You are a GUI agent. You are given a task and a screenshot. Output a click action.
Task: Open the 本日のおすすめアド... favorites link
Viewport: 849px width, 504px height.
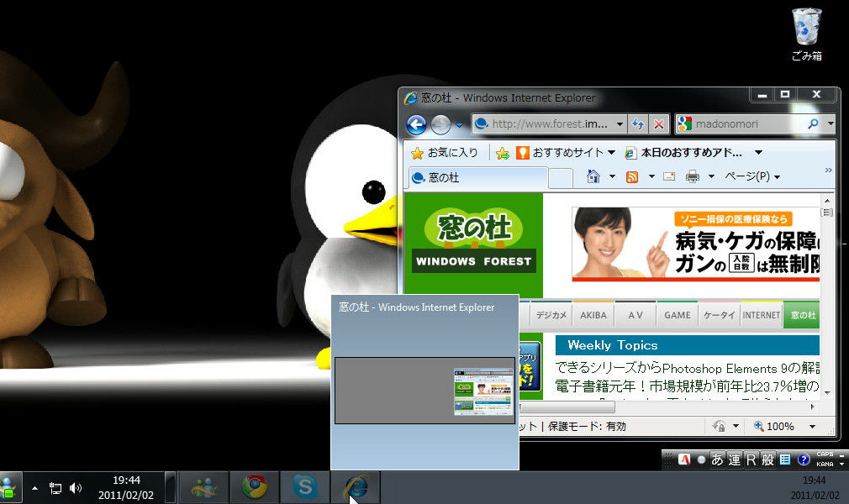click(684, 153)
